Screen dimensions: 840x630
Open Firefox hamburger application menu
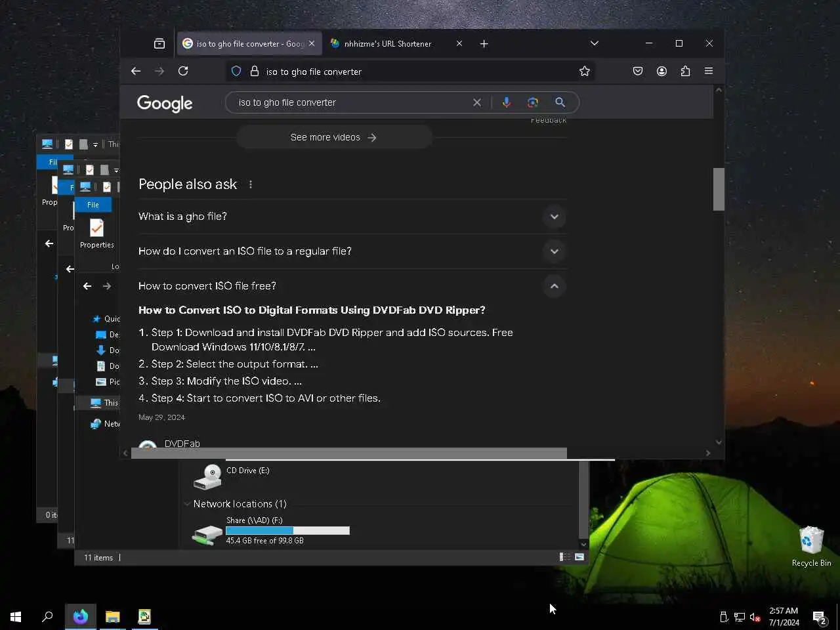coord(709,71)
